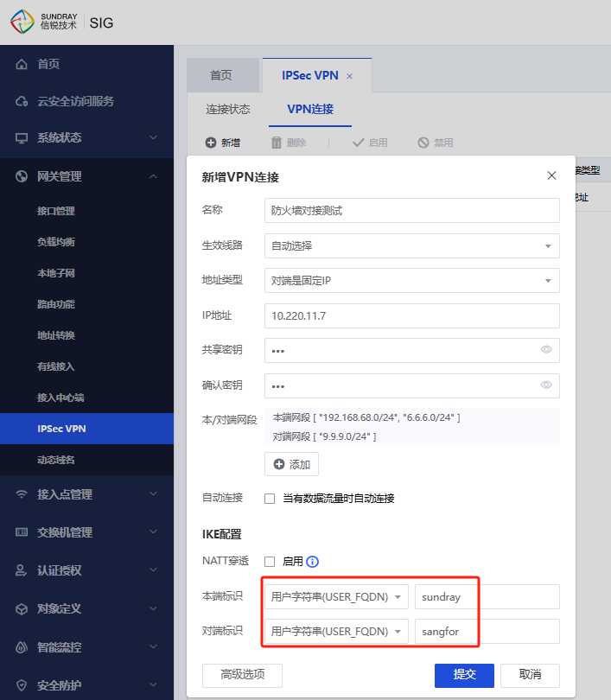The height and width of the screenshot is (700, 611).
Task: Click the 本端网段 entry text
Action: point(366,418)
